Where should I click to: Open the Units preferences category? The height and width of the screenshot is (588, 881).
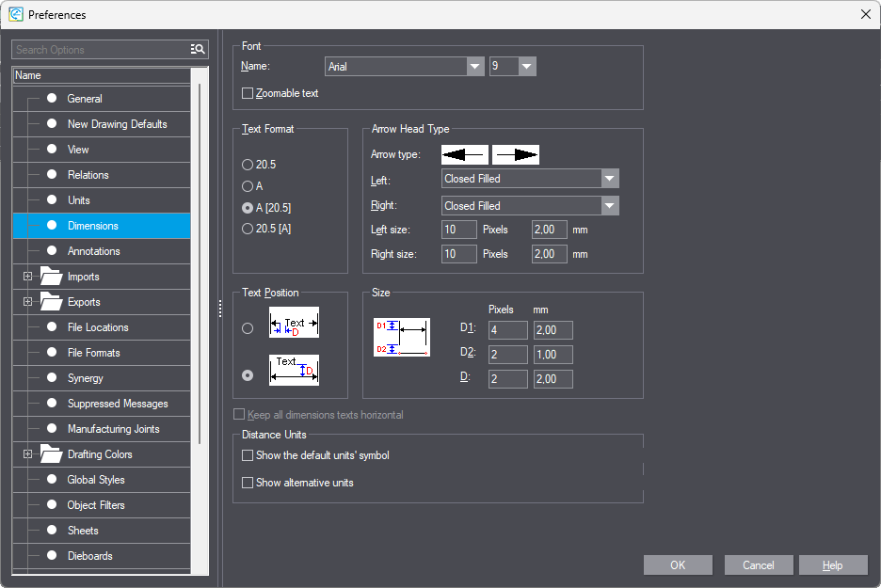coord(79,200)
